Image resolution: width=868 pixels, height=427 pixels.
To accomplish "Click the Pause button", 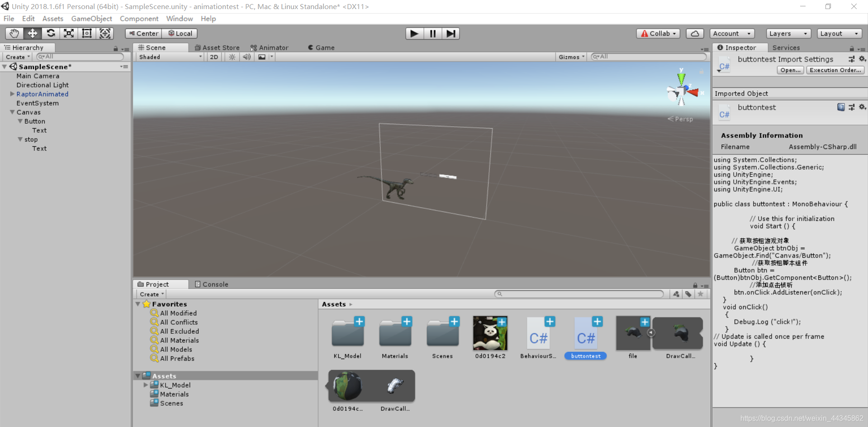I will 432,34.
